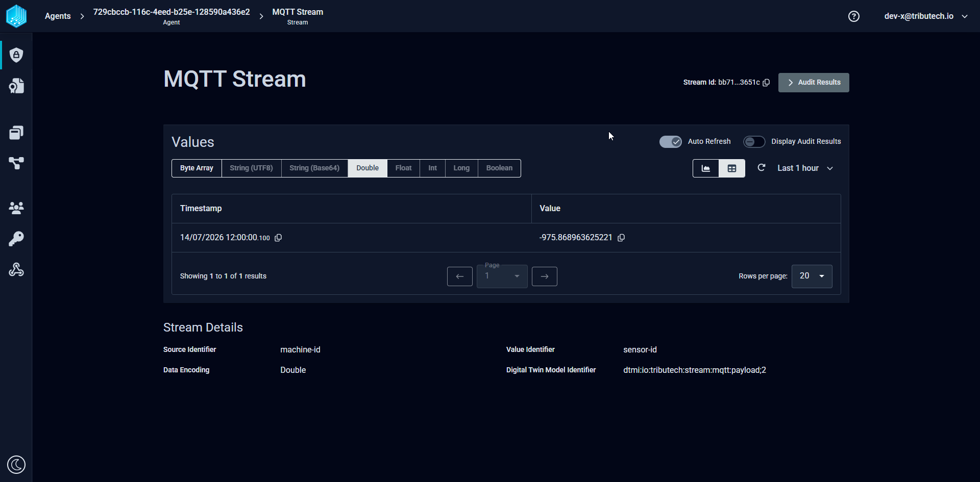Open the users group sidebar icon

click(16, 208)
